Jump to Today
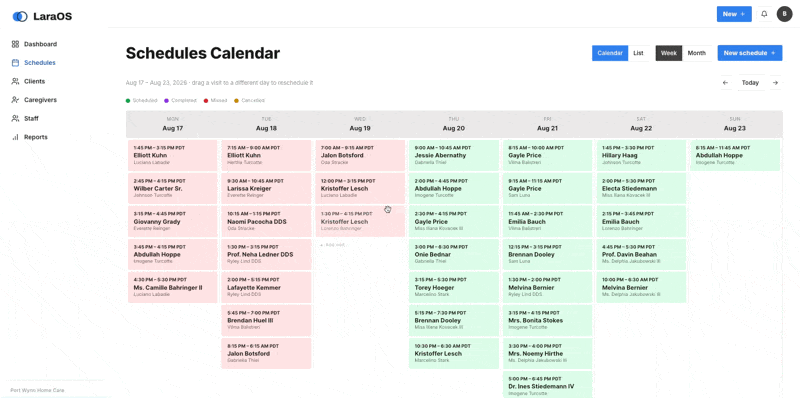 click(750, 83)
